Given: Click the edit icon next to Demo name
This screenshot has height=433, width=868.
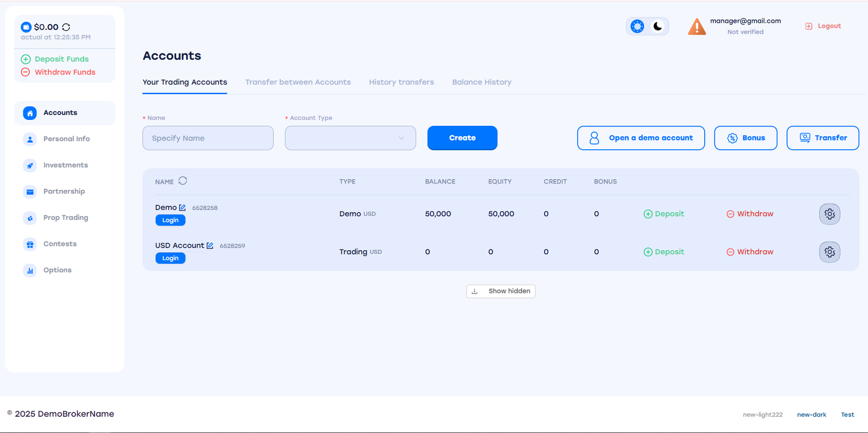Looking at the screenshot, I should coord(182,208).
